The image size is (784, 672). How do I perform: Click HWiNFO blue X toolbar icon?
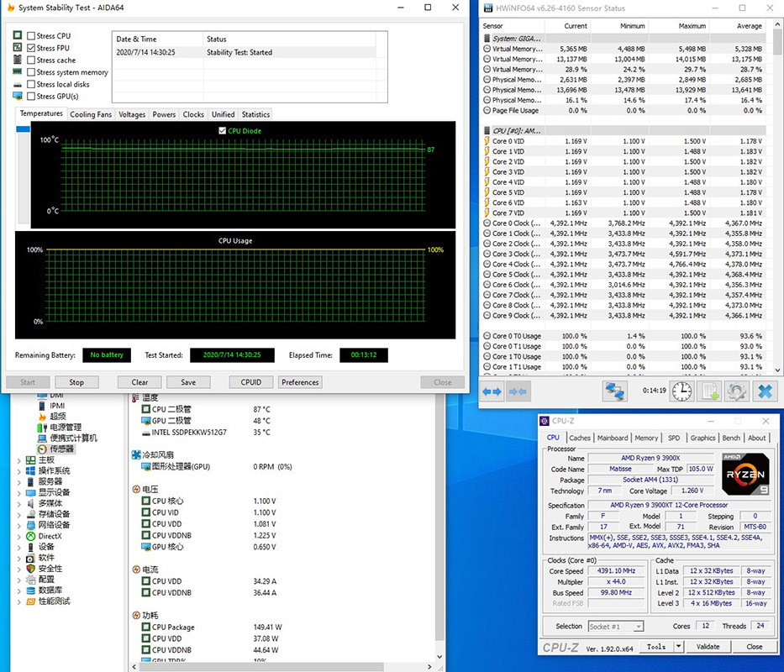(765, 391)
